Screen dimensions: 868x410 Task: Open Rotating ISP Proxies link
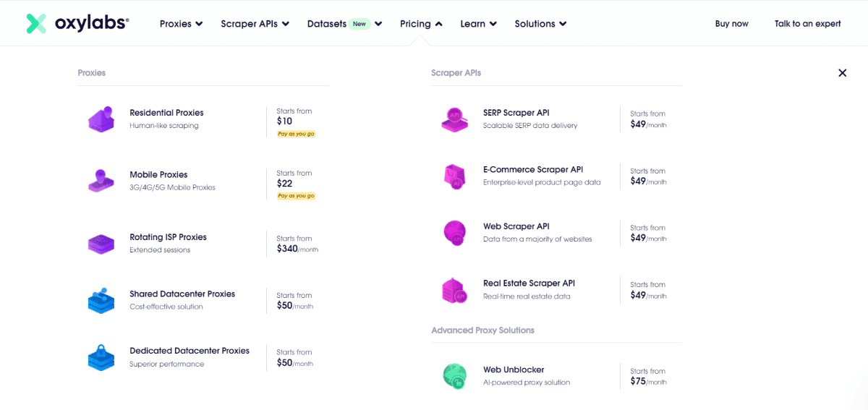168,237
